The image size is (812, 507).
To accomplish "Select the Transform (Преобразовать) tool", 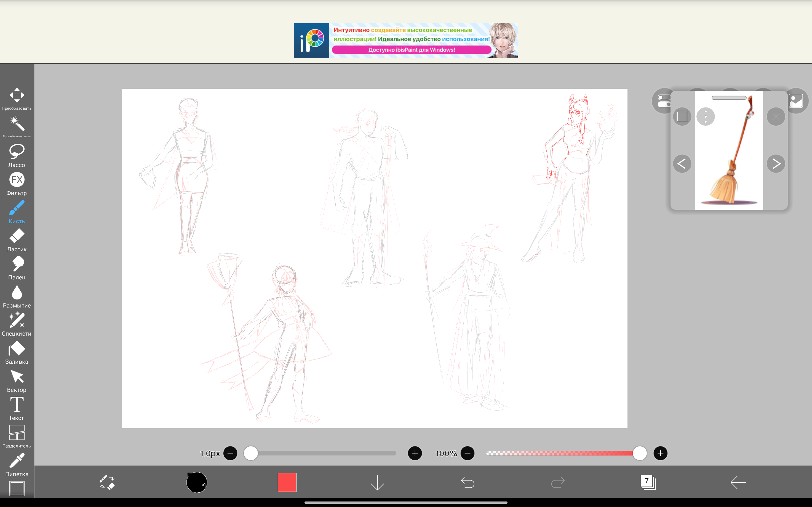I will click(x=17, y=98).
